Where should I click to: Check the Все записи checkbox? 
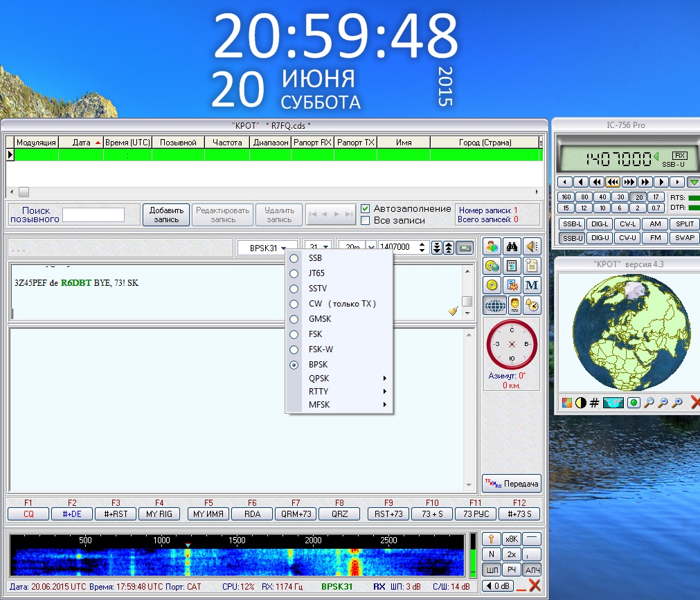[366, 220]
